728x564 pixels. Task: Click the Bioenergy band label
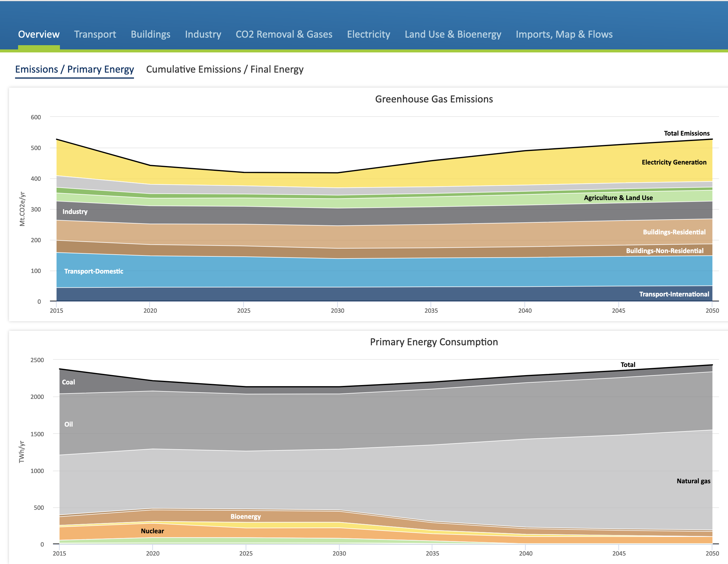coord(246,517)
